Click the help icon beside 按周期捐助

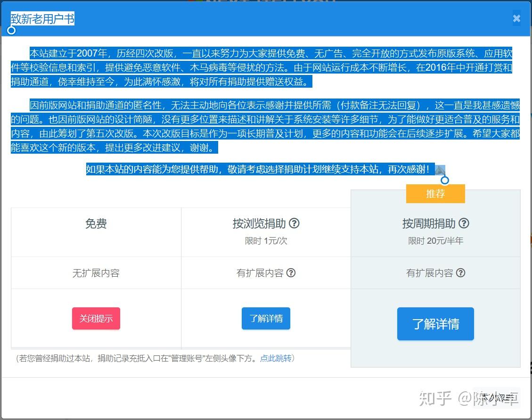coord(464,223)
